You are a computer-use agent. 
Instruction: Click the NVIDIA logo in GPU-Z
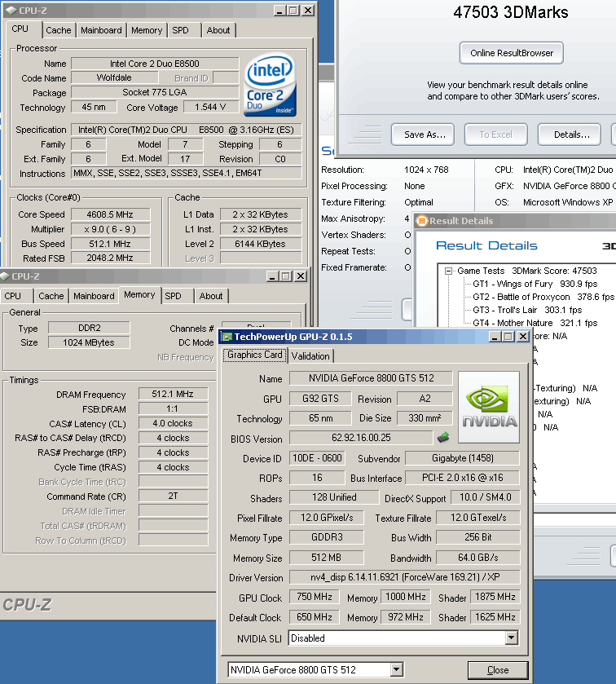click(x=489, y=407)
